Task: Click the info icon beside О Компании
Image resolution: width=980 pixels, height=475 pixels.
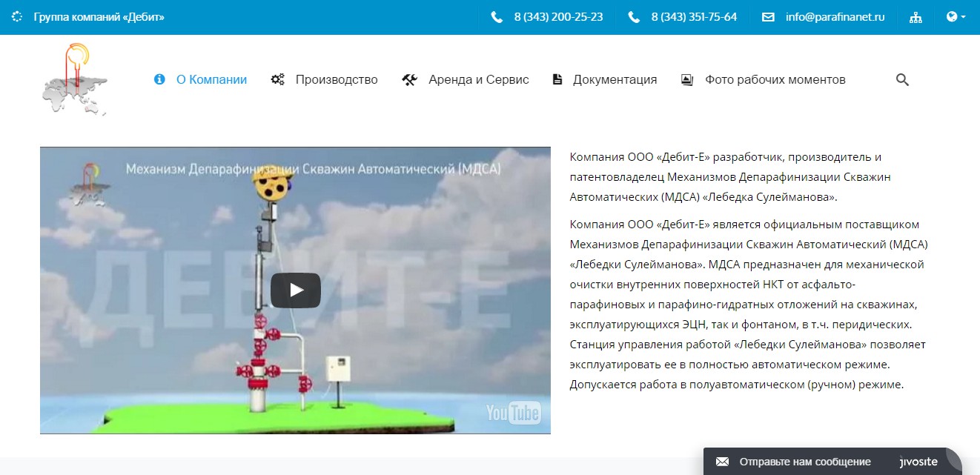Action: click(159, 79)
